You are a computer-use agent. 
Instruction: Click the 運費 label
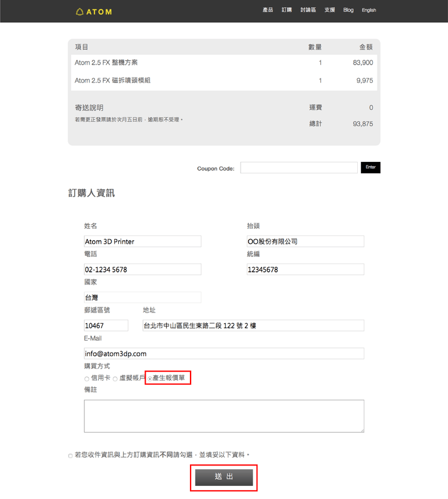pos(315,108)
